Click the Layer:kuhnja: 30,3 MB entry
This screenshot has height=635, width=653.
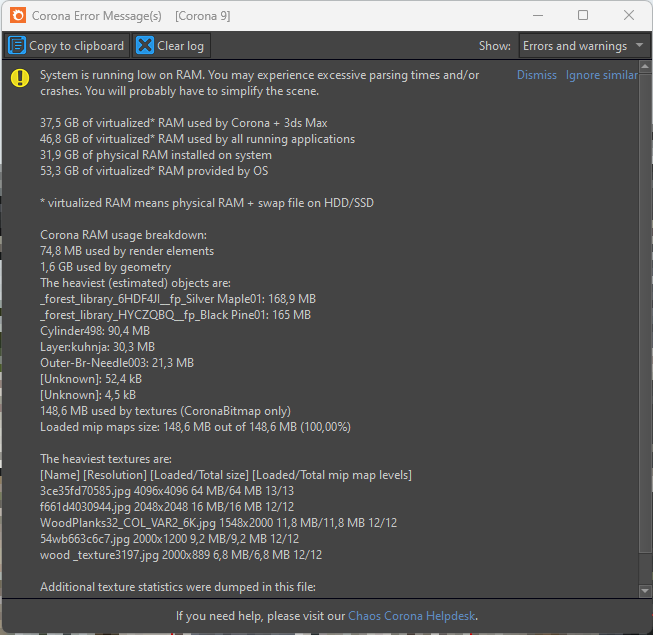pyautogui.click(x=97, y=347)
